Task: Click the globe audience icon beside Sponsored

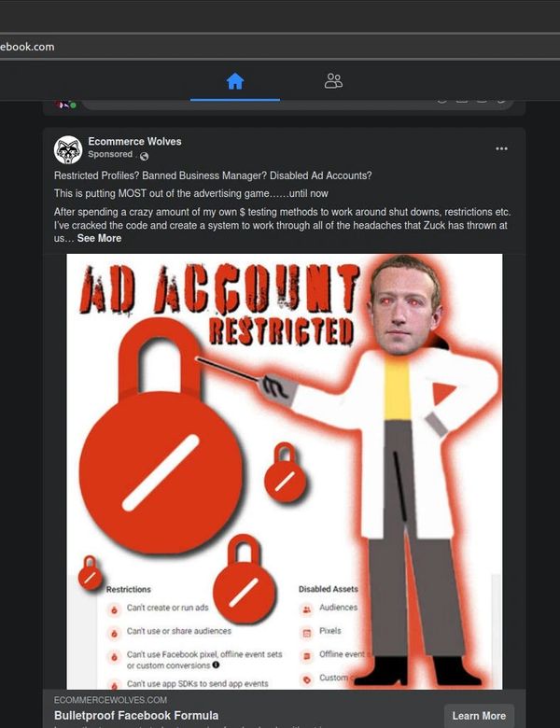Action: click(145, 156)
